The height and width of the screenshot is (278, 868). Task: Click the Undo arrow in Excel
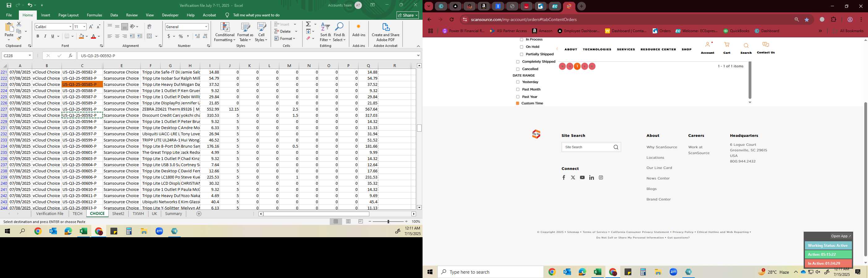click(x=30, y=5)
